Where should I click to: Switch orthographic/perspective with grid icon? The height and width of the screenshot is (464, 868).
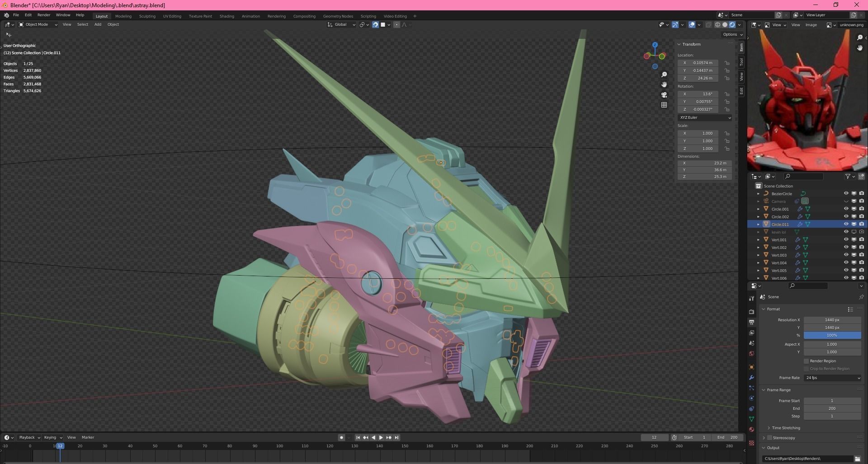tap(664, 105)
